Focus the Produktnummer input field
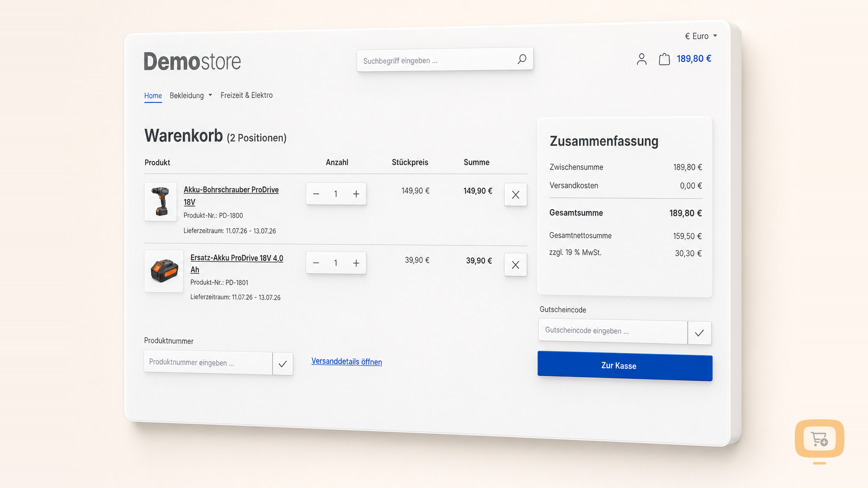868x488 pixels. click(x=208, y=363)
